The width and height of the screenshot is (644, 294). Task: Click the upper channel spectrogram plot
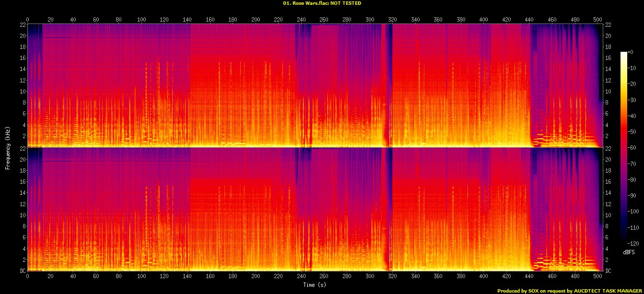315,85
